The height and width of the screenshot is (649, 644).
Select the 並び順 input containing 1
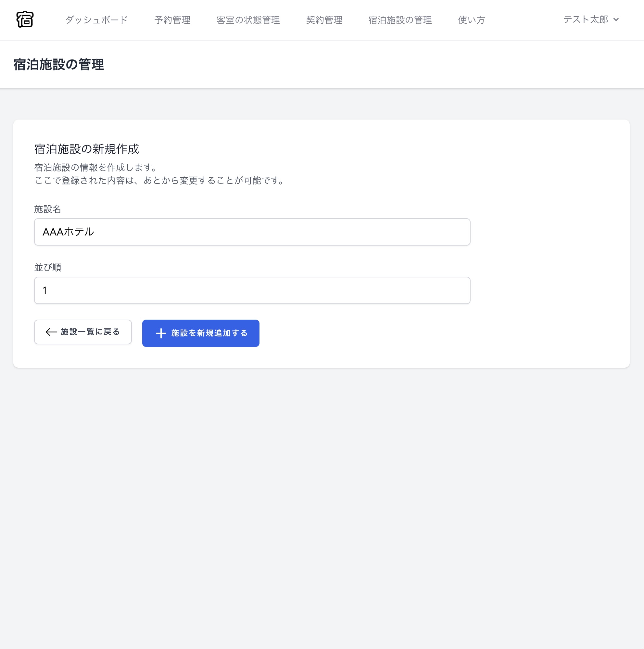coord(252,290)
